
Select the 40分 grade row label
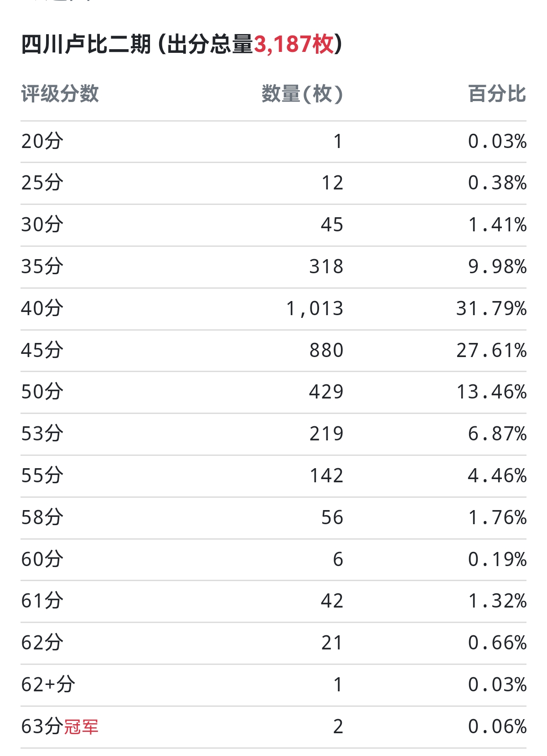pyautogui.click(x=42, y=309)
